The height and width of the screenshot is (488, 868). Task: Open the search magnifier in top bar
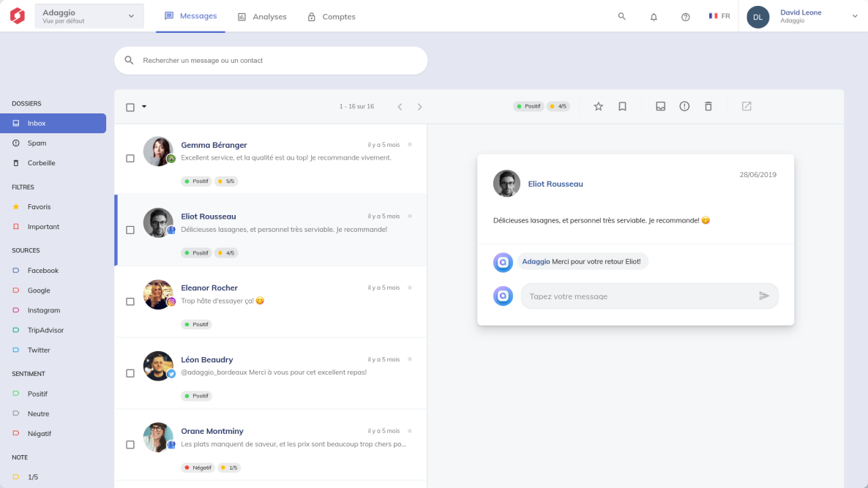point(621,16)
